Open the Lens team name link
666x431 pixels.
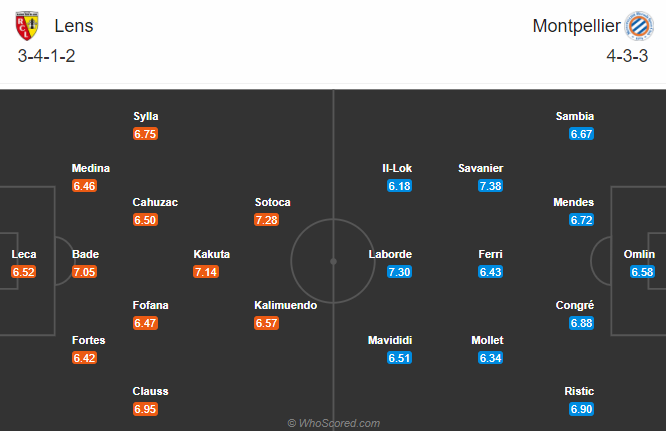73,26
